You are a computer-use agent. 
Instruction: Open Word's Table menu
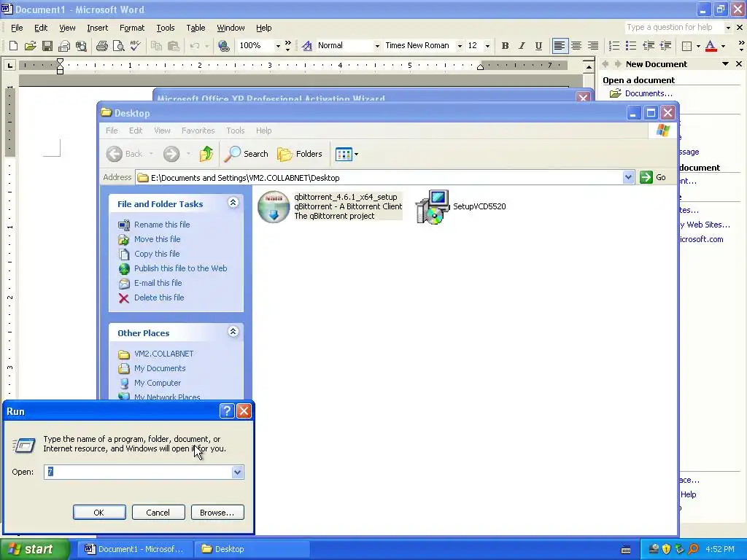click(196, 28)
